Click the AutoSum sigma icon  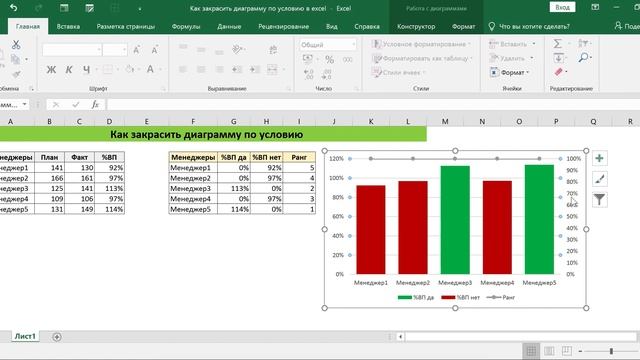(x=558, y=43)
